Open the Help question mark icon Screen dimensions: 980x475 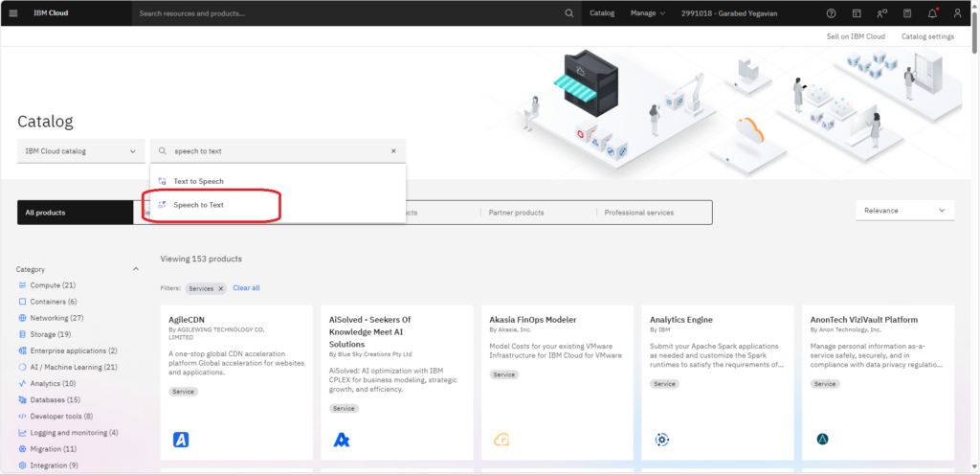point(831,13)
